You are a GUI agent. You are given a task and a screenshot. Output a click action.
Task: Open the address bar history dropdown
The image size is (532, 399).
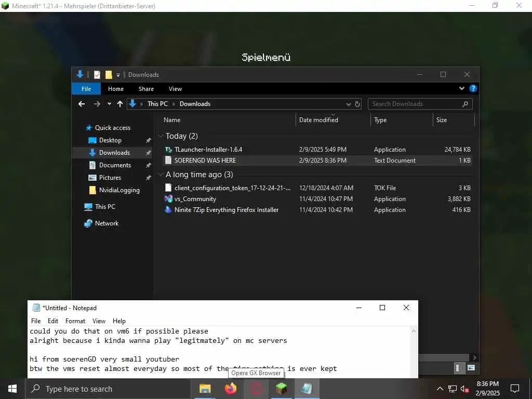click(349, 104)
